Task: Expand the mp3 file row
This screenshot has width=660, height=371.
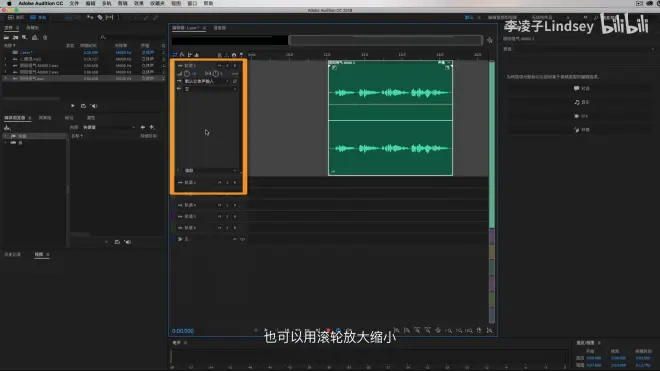Action: point(5,59)
